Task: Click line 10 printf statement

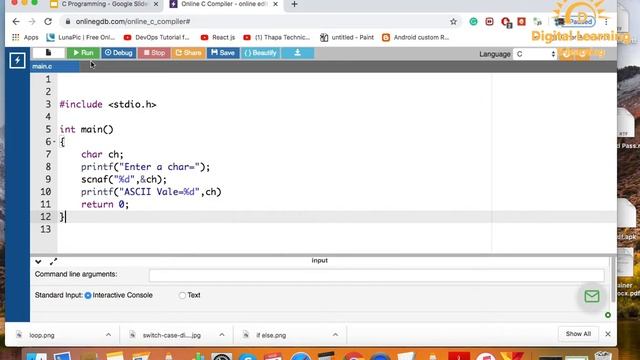Action: [151, 192]
